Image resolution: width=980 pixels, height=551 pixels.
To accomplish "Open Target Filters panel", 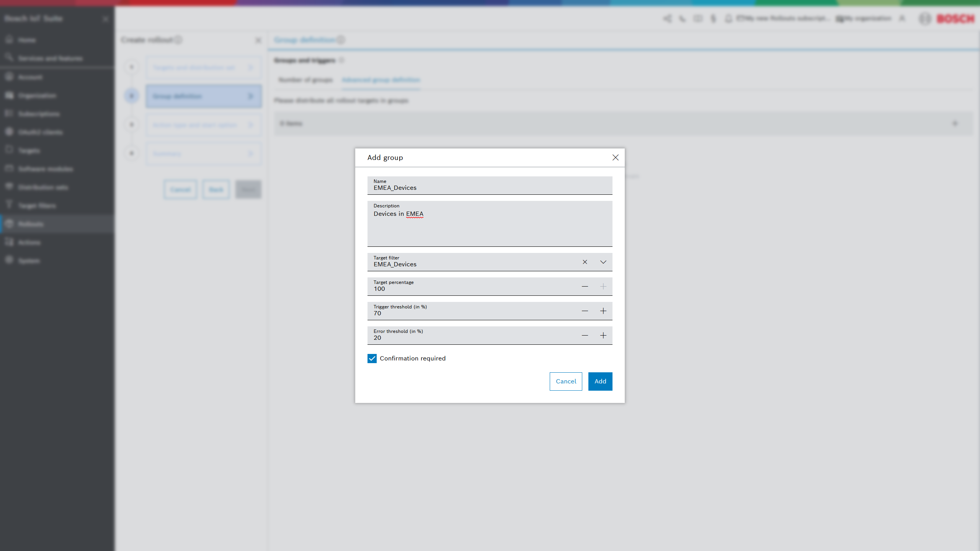I will point(36,205).
